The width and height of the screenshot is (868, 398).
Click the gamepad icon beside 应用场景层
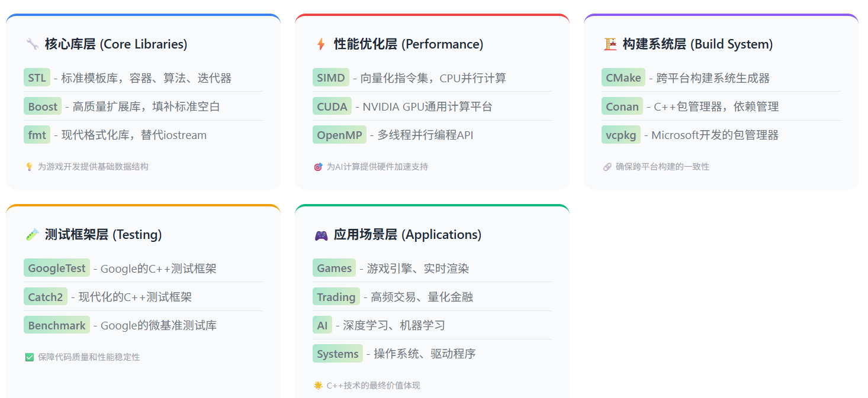pyautogui.click(x=321, y=235)
